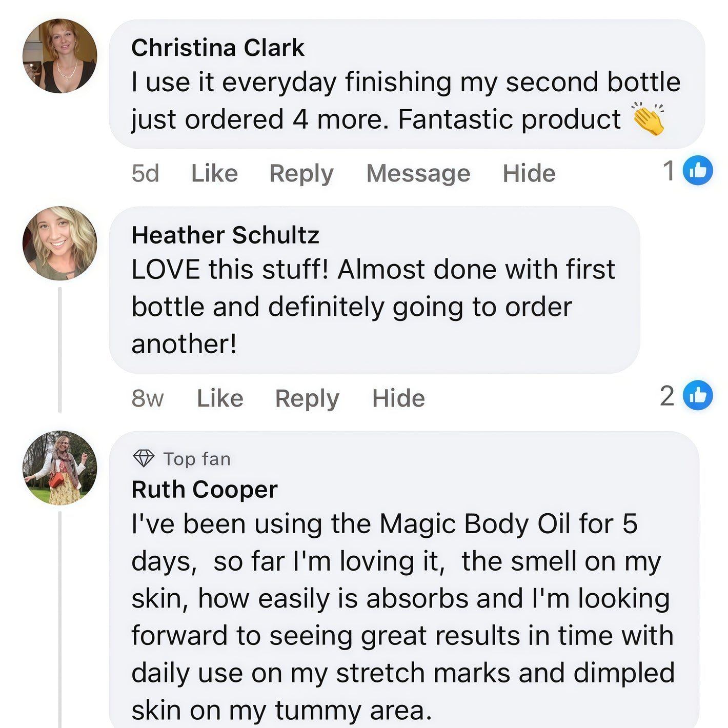The height and width of the screenshot is (728, 728).
Task: Click the Top fan diamond badge icon
Action: pos(144,458)
